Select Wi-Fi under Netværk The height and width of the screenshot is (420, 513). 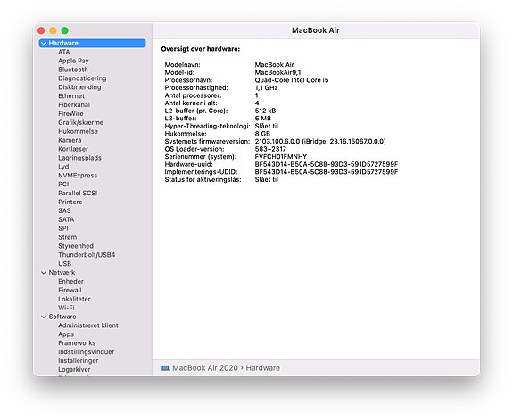(x=66, y=308)
